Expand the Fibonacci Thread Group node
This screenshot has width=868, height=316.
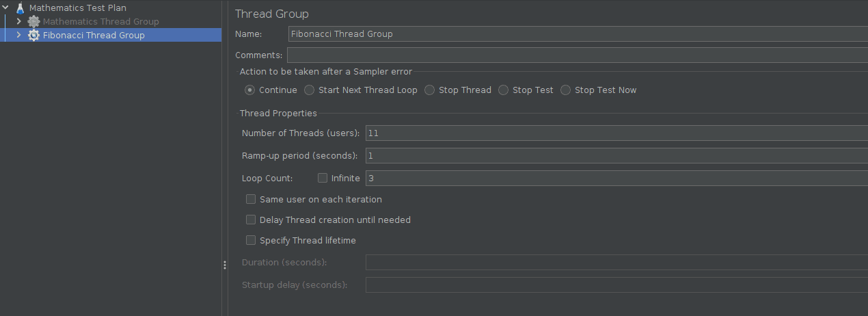pos(19,35)
